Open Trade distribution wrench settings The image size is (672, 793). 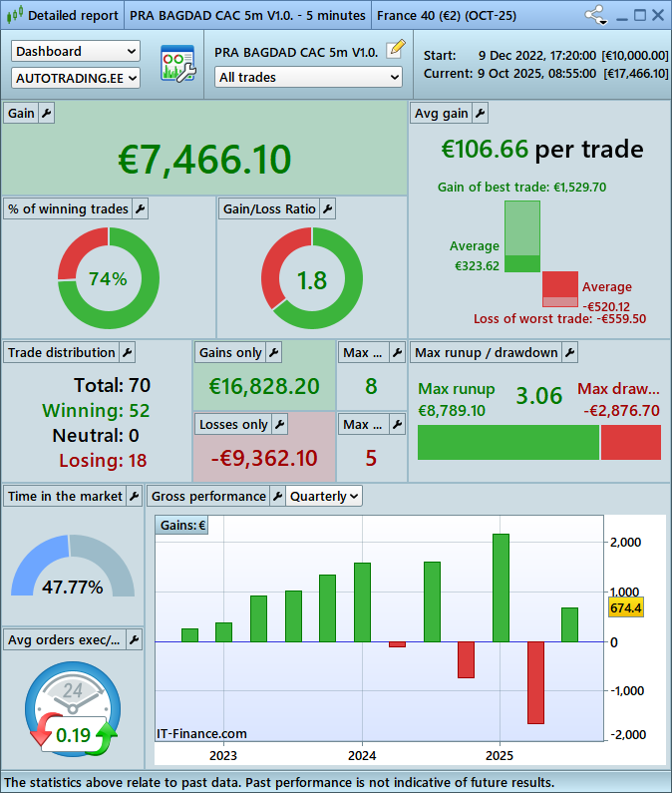point(127,352)
